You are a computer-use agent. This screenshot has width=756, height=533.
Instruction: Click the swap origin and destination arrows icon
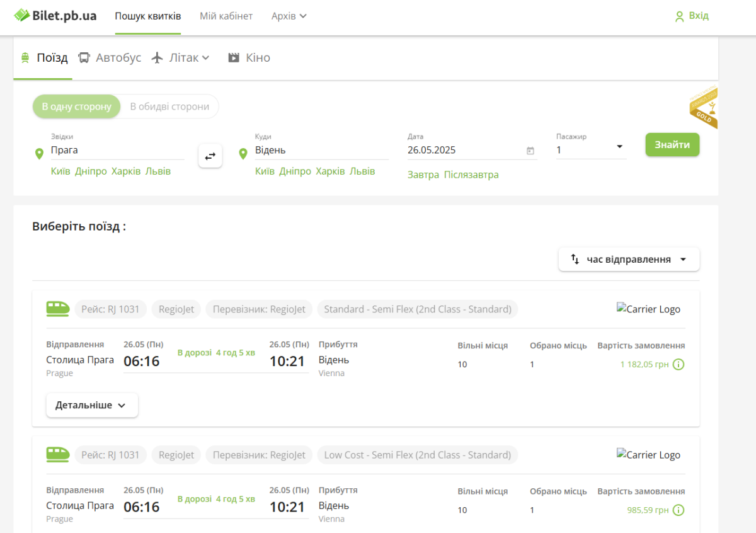[210, 156]
